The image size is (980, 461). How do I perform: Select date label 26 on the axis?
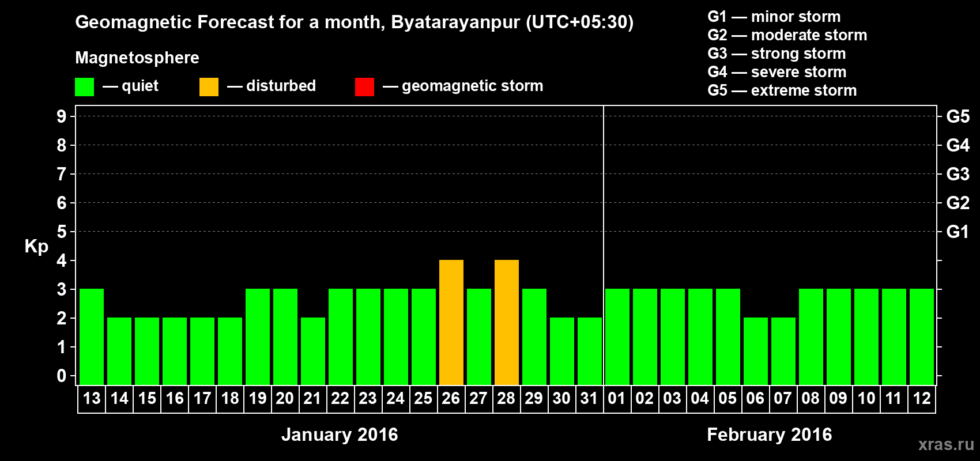pyautogui.click(x=451, y=398)
